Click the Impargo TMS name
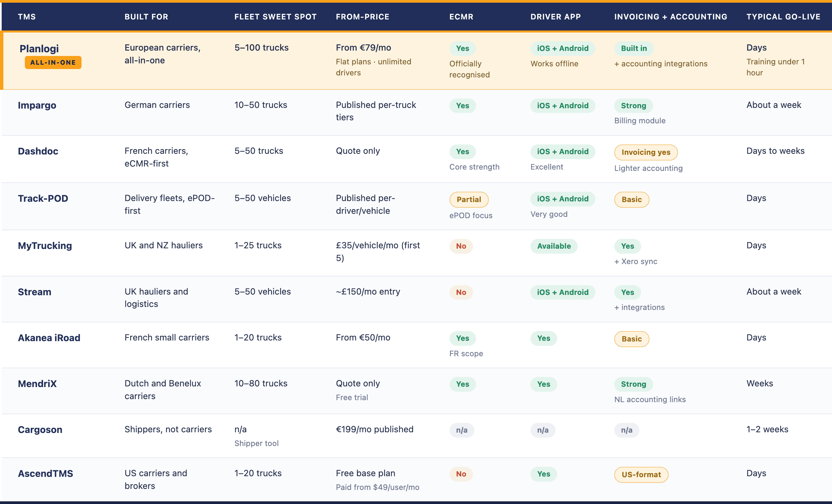The width and height of the screenshot is (832, 504). [37, 105]
